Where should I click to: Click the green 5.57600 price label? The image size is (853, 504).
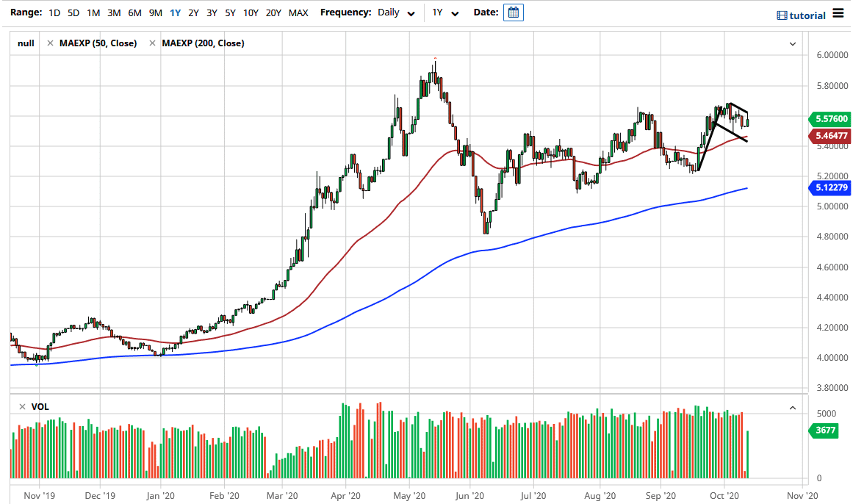coord(829,119)
